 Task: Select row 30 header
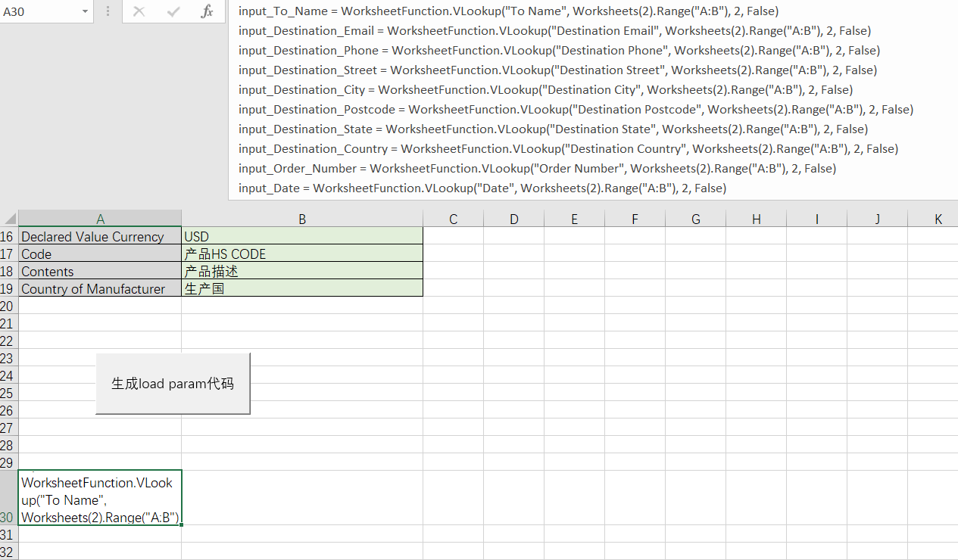pyautogui.click(x=8, y=518)
